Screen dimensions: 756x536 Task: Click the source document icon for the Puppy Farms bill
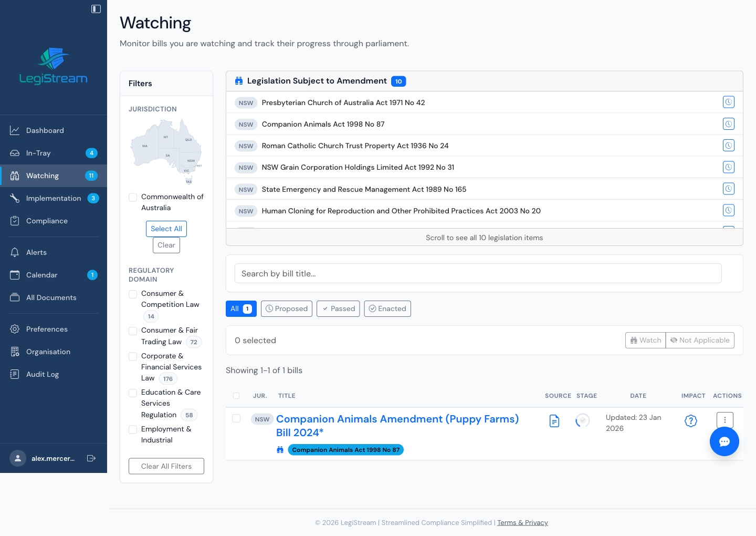click(554, 420)
